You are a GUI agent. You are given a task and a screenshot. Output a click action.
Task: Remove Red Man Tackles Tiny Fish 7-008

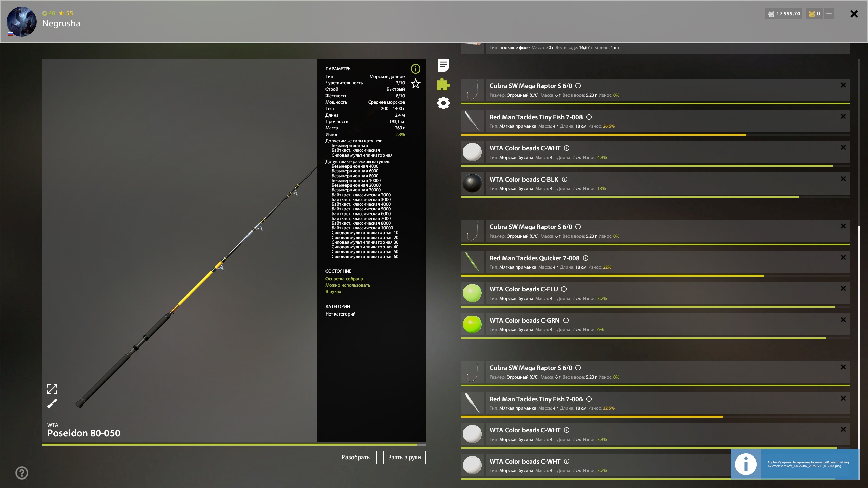pos(843,116)
